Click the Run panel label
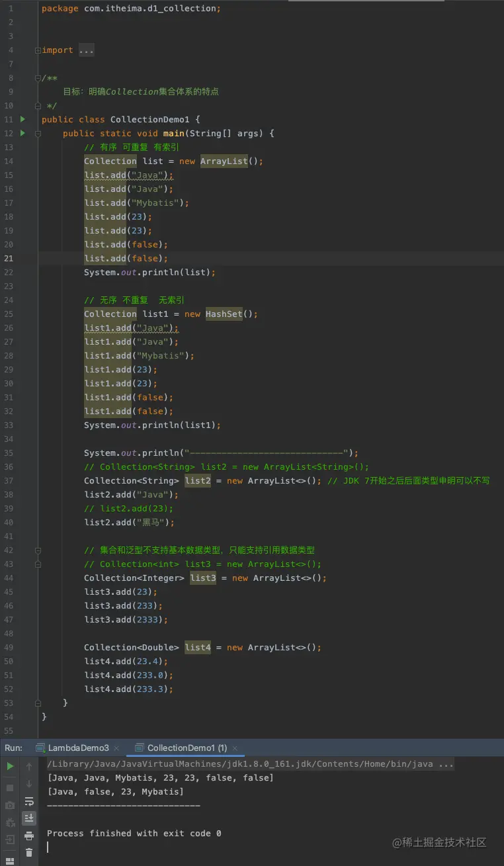 13,748
